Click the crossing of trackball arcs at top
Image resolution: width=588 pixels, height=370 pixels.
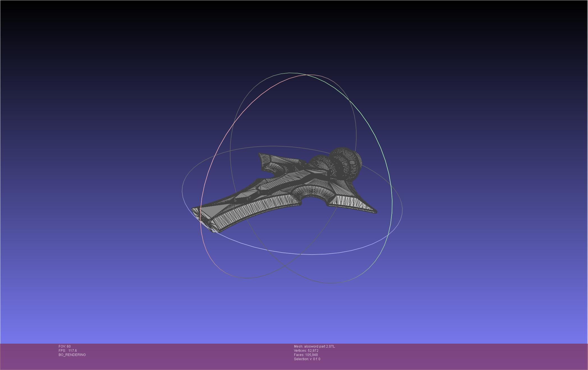(x=306, y=75)
